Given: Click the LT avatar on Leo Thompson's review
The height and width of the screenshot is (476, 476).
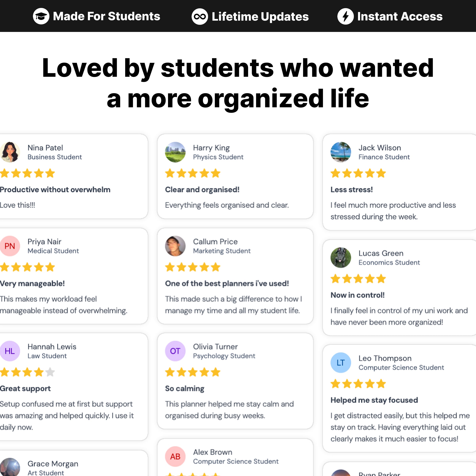Looking at the screenshot, I should [x=340, y=362].
